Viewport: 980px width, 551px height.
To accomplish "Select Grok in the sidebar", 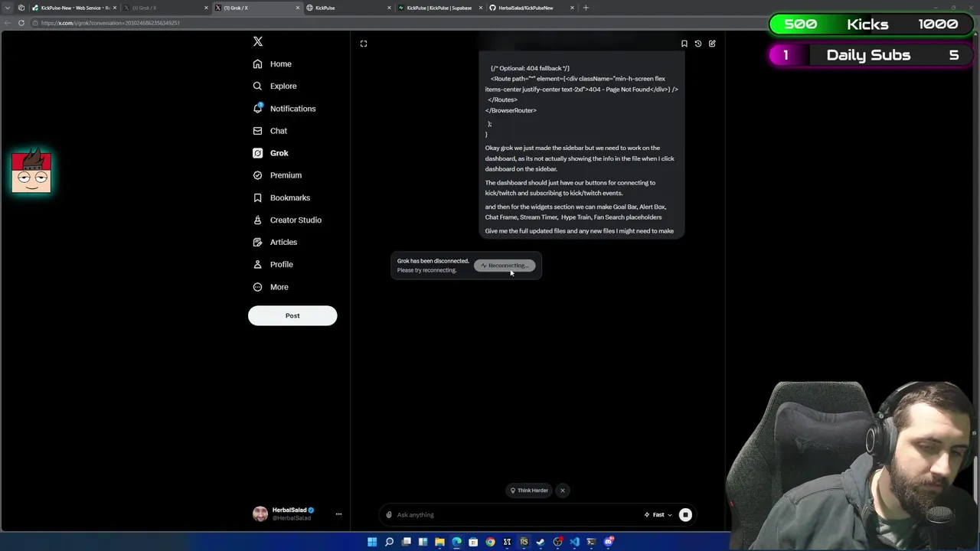I will (271, 153).
